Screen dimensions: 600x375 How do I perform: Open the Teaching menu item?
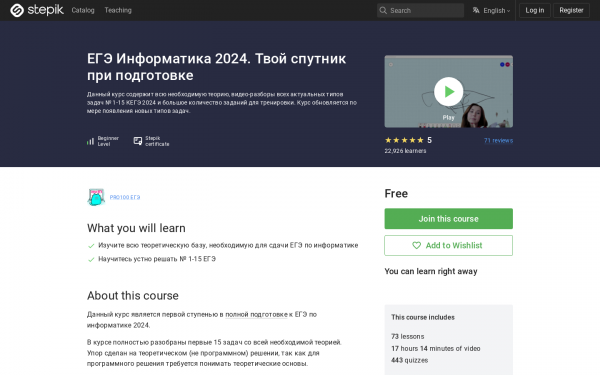click(118, 10)
